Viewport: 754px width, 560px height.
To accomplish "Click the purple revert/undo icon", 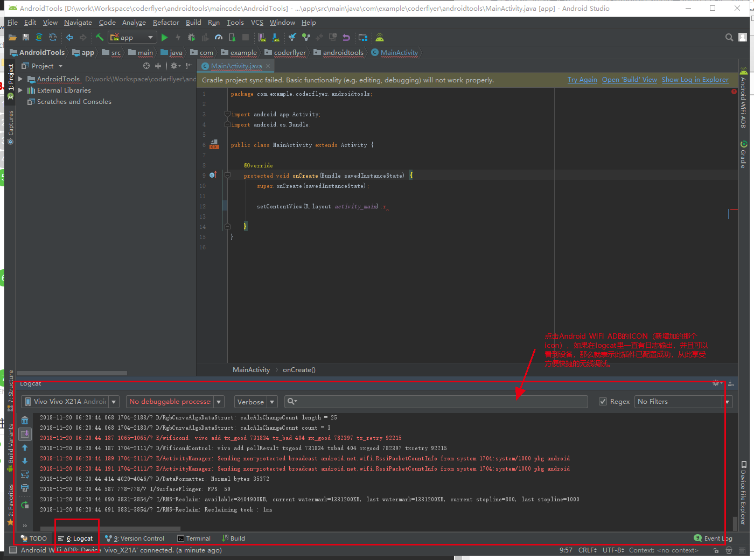I will (346, 38).
